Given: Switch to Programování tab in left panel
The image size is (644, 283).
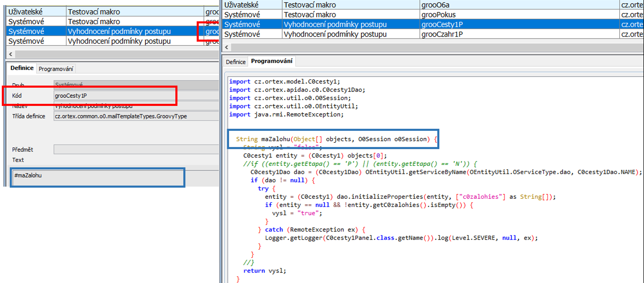Looking at the screenshot, I should pyautogui.click(x=56, y=69).
